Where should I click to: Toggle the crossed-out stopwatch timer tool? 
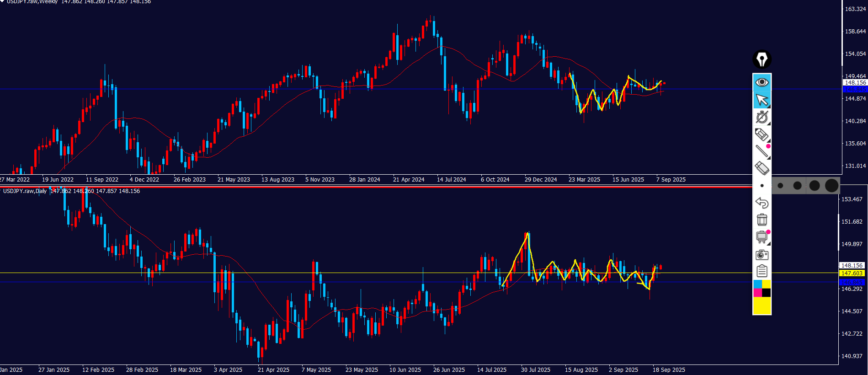pos(761,117)
